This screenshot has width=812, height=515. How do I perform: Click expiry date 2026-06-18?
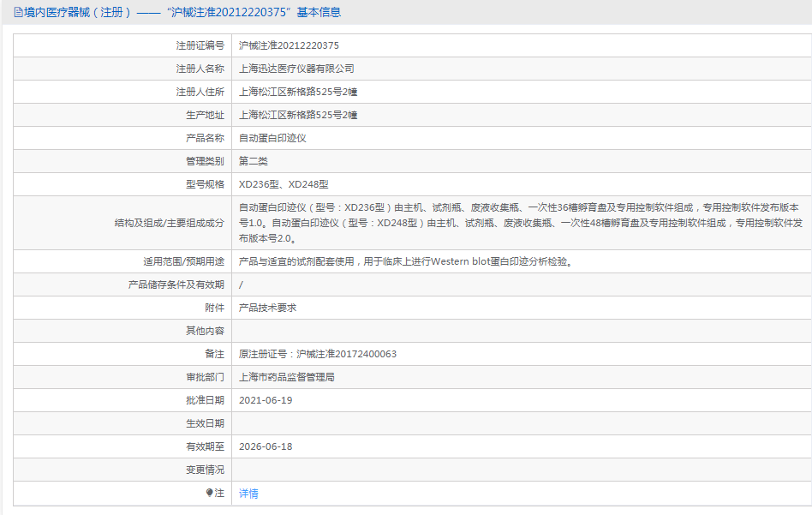(266, 446)
